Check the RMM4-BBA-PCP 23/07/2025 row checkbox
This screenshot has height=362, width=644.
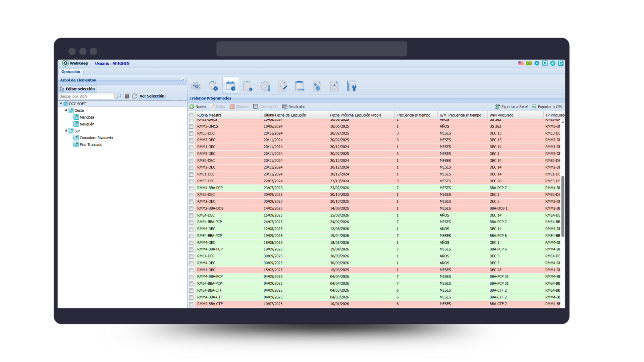click(x=191, y=188)
